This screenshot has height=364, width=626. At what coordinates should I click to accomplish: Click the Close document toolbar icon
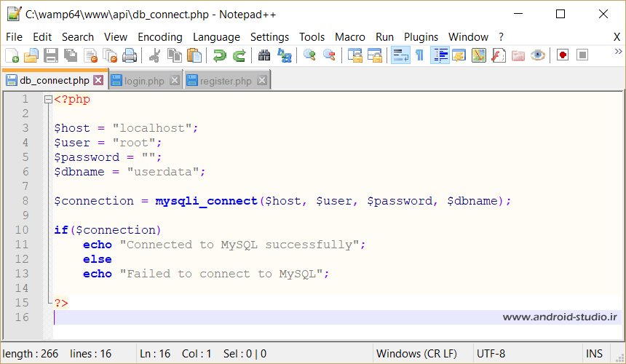click(x=91, y=55)
